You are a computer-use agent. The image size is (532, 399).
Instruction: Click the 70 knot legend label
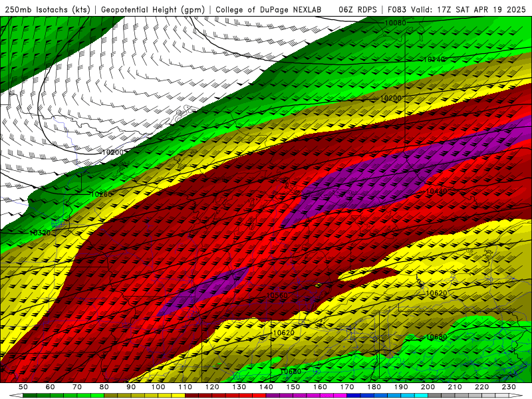click(77, 387)
